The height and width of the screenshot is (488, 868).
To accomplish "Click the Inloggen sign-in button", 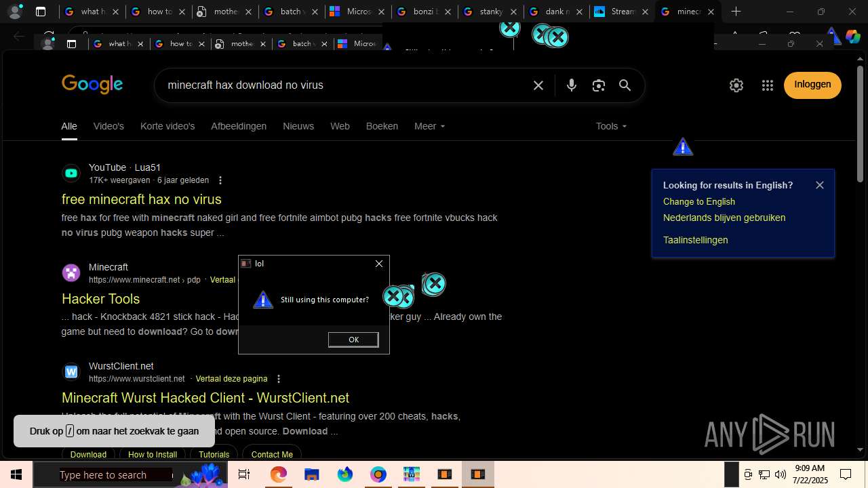I will click(x=812, y=85).
